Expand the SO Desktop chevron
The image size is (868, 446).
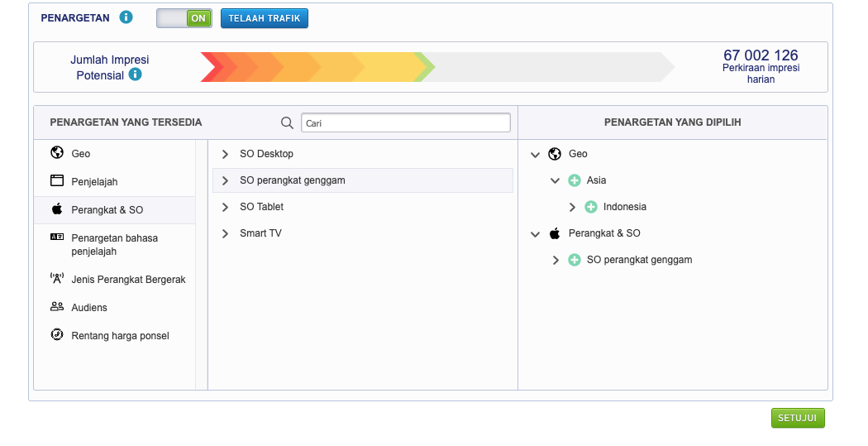[225, 154]
